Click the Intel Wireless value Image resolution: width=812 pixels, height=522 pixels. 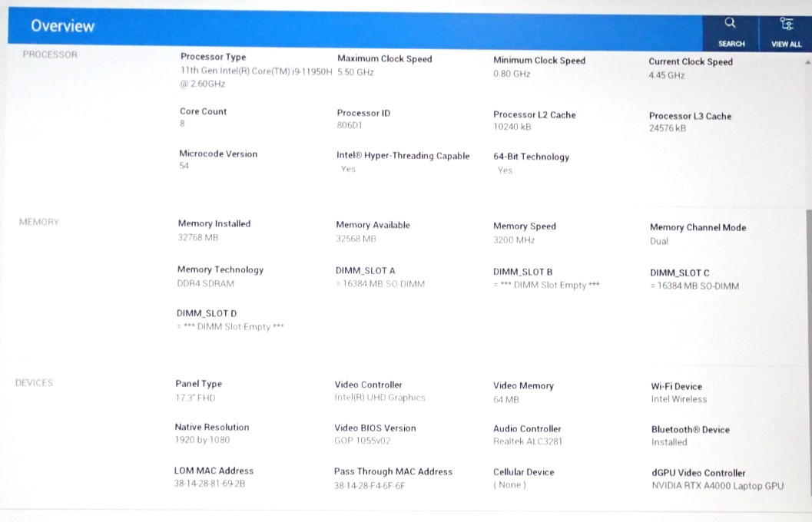(679, 399)
